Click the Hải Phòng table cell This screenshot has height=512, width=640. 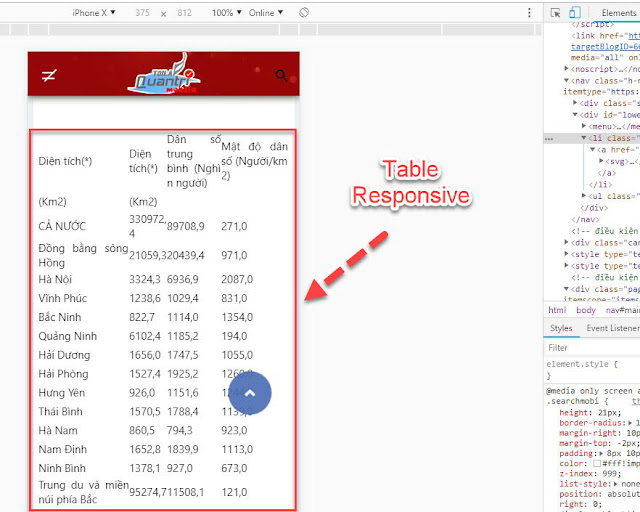pos(63,374)
